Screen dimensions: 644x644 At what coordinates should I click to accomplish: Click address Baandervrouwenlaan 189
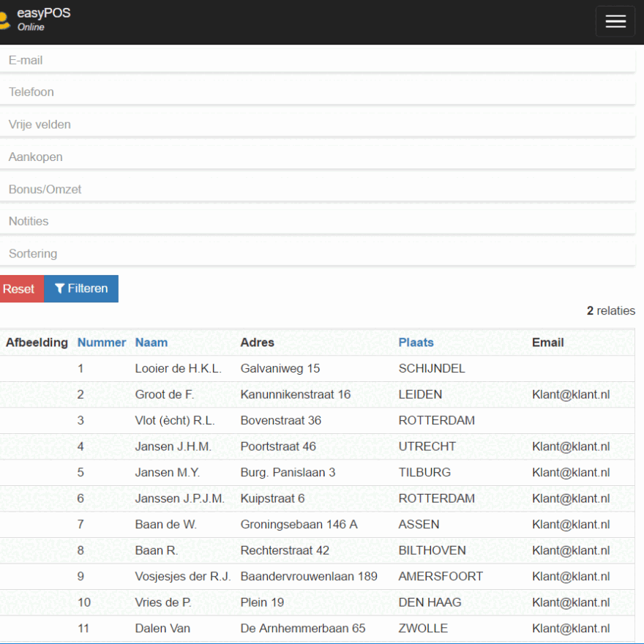[309, 576]
